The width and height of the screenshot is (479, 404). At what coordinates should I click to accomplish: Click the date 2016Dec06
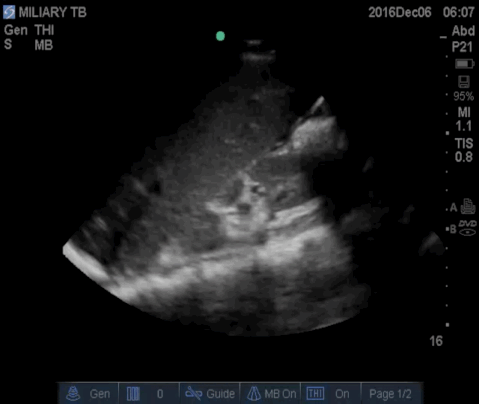[400, 13]
